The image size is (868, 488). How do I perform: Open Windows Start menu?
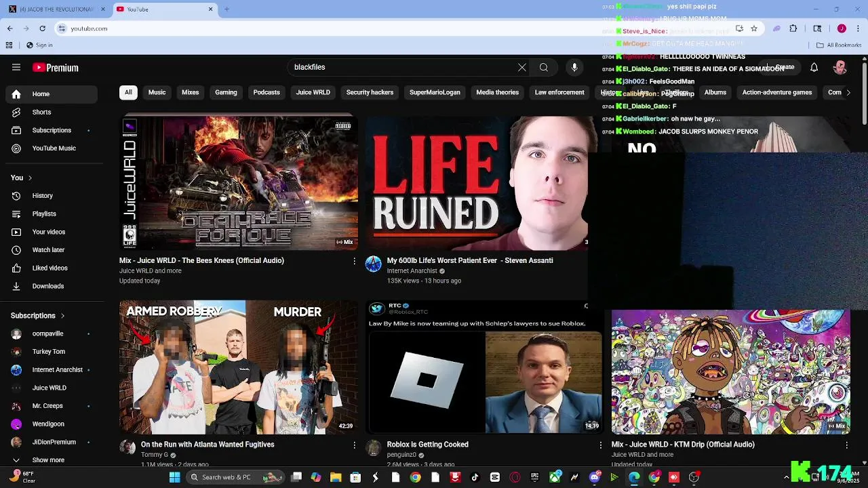pos(174,477)
